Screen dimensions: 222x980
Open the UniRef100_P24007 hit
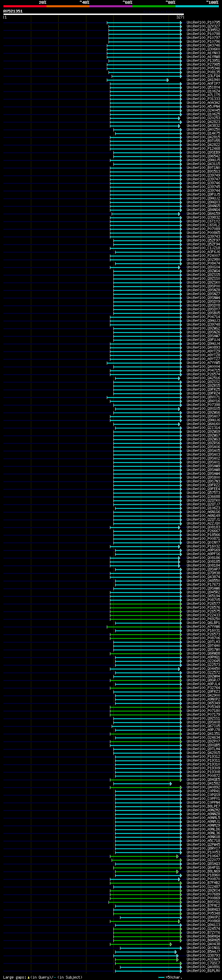click(x=203, y=256)
